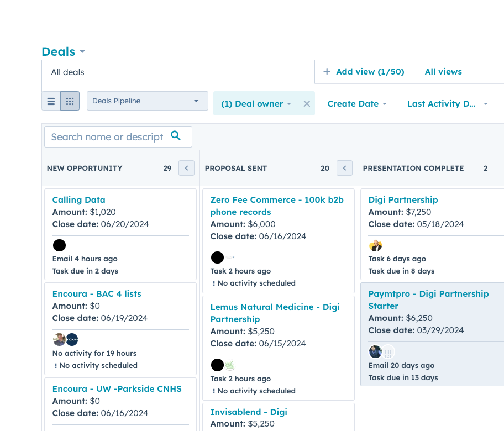Open the Create Date filter
This screenshot has height=431, width=504.
[357, 104]
